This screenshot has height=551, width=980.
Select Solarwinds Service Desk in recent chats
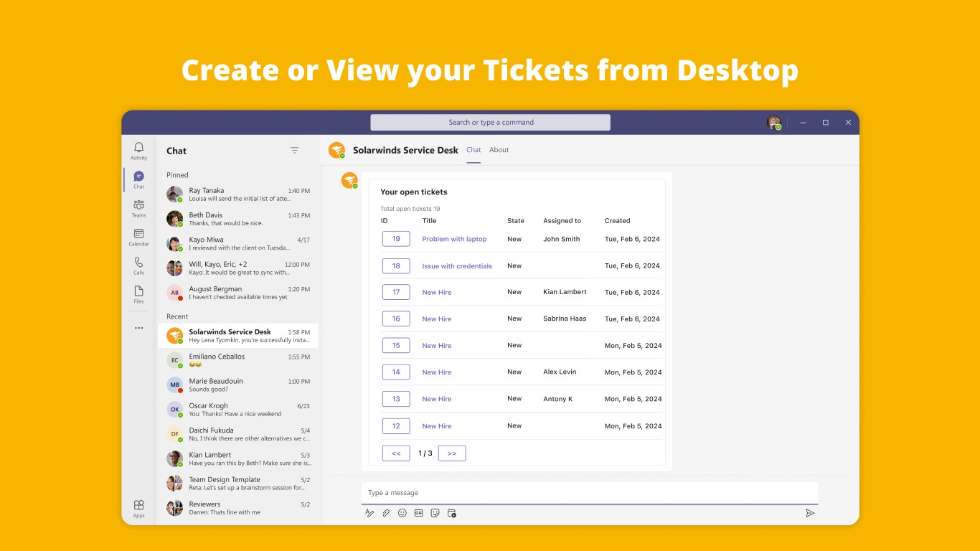pyautogui.click(x=238, y=336)
